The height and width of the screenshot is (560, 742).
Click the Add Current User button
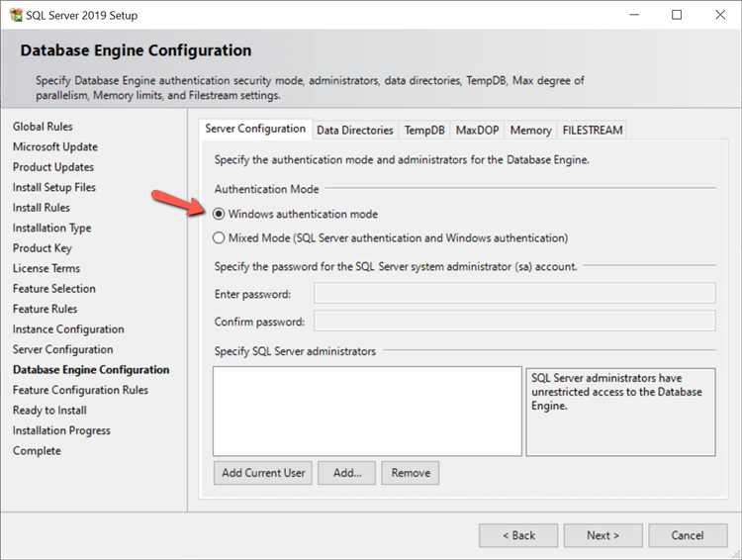pos(263,473)
